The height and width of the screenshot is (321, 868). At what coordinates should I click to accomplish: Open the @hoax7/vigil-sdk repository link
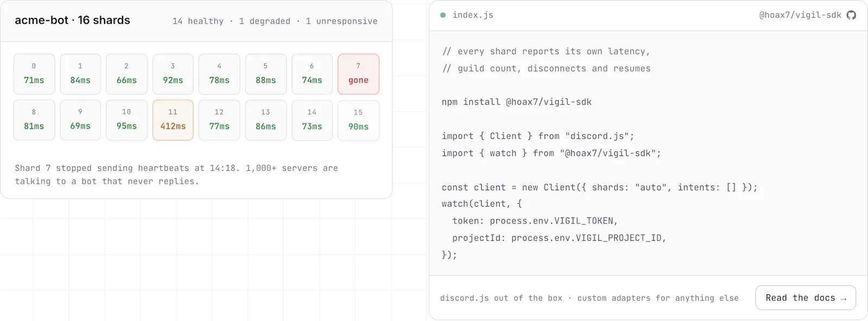(x=800, y=15)
